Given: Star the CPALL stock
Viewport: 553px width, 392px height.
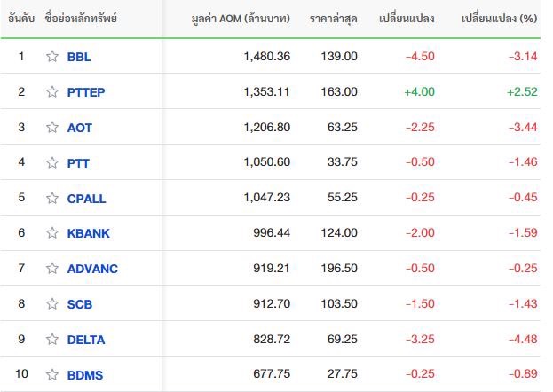Looking at the screenshot, I should point(52,198).
